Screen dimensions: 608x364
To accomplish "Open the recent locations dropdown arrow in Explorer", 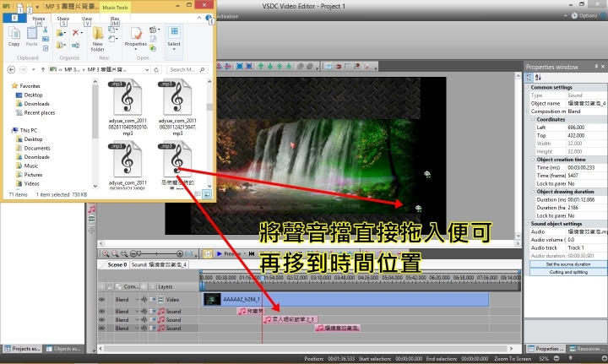I will click(x=33, y=70).
